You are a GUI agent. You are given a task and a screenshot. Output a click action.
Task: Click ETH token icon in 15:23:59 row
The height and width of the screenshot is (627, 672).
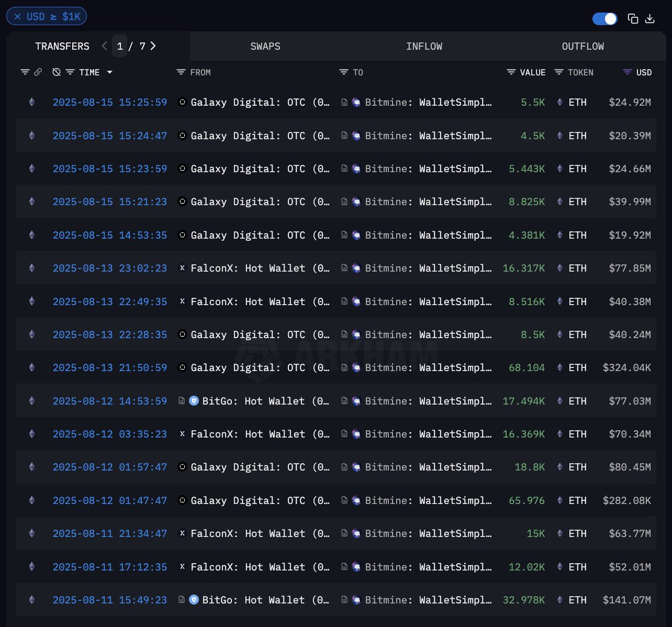pyautogui.click(x=560, y=169)
